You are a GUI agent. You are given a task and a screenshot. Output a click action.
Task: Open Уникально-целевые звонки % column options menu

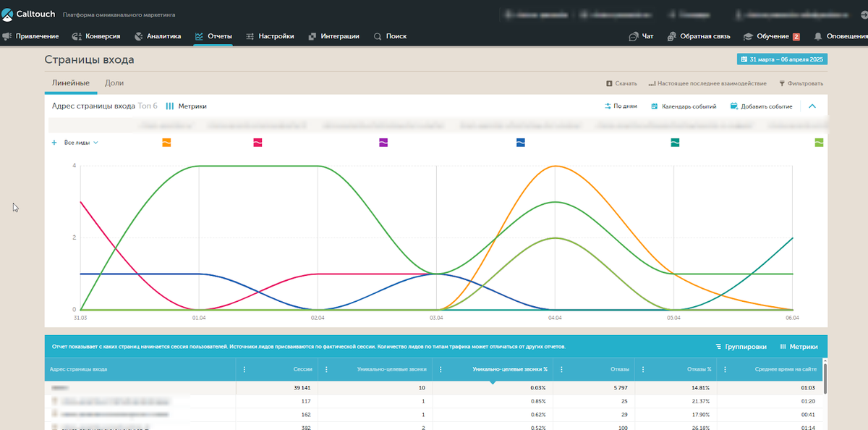tap(441, 369)
